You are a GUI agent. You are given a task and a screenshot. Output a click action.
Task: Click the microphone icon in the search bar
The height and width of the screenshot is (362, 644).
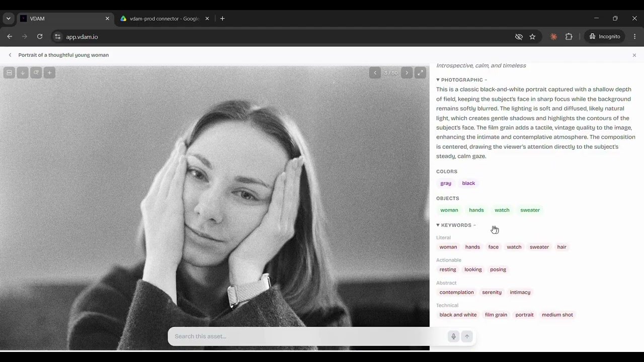(453, 336)
